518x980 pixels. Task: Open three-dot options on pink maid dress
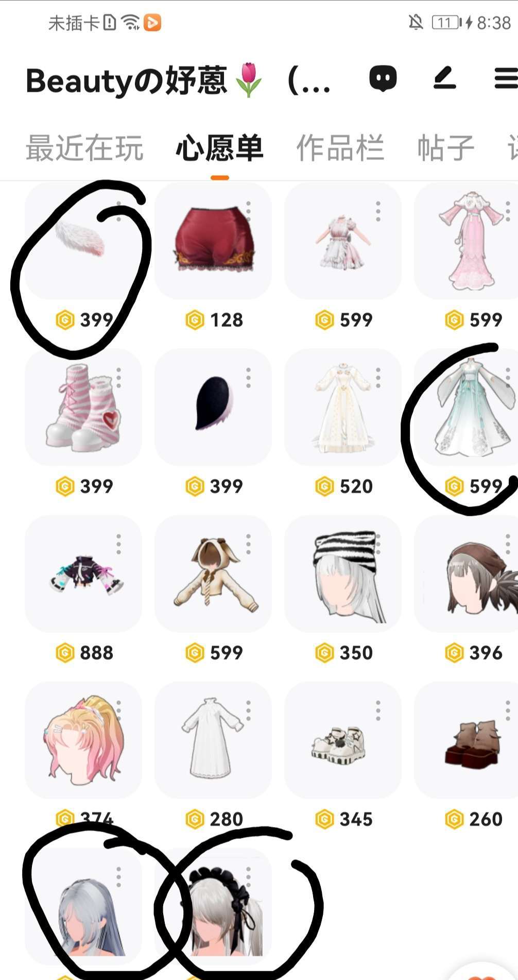pyautogui.click(x=378, y=211)
